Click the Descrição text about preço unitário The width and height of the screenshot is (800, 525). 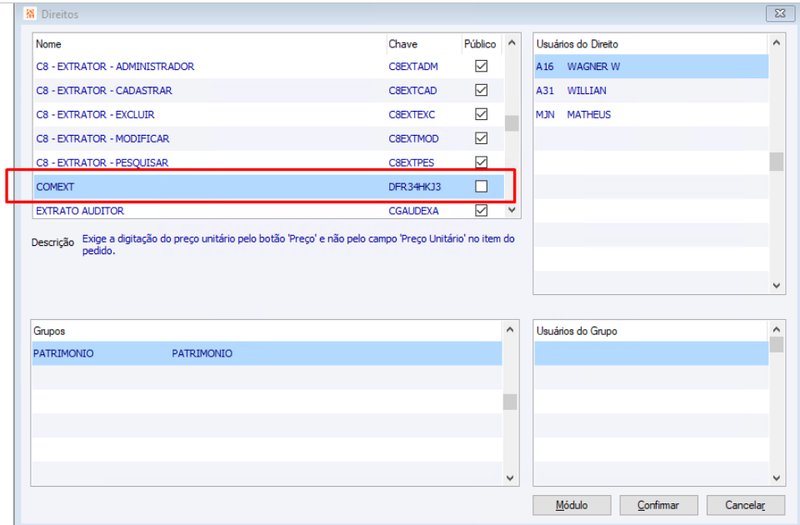[x=298, y=244]
